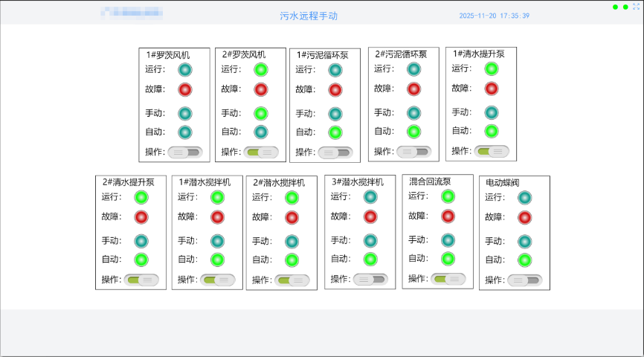Click 3#潜水搅拌机 running indicator light

click(370, 197)
